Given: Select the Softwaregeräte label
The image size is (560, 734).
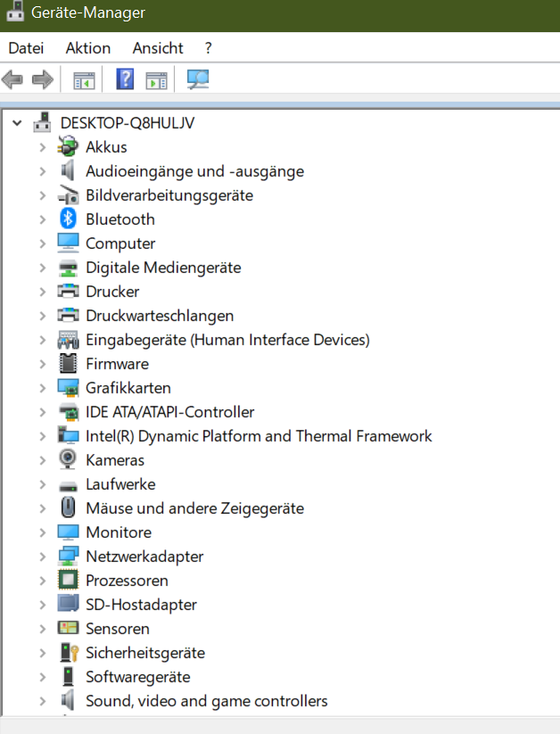Looking at the screenshot, I should click(138, 677).
